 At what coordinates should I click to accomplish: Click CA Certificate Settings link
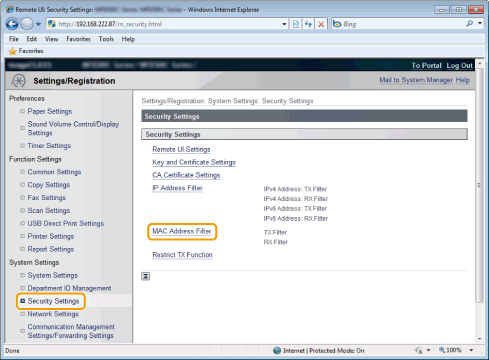186,175
